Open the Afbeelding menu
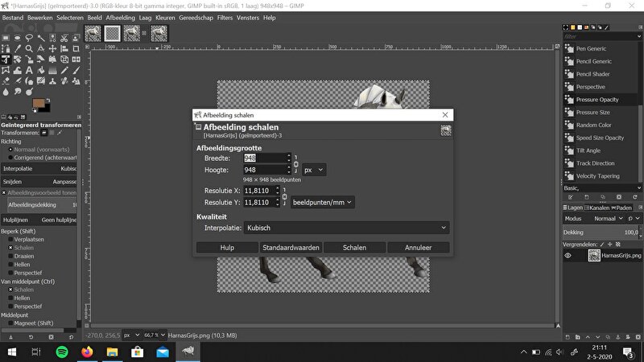 pyautogui.click(x=120, y=18)
